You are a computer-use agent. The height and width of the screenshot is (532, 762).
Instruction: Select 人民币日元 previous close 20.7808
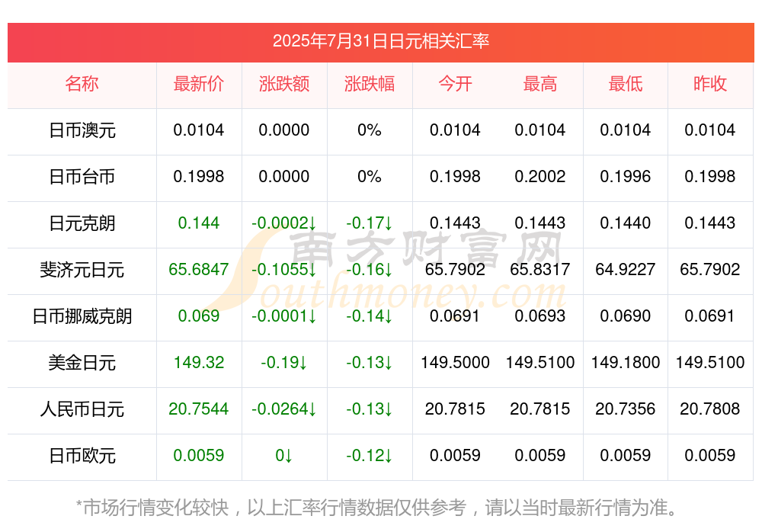point(710,409)
